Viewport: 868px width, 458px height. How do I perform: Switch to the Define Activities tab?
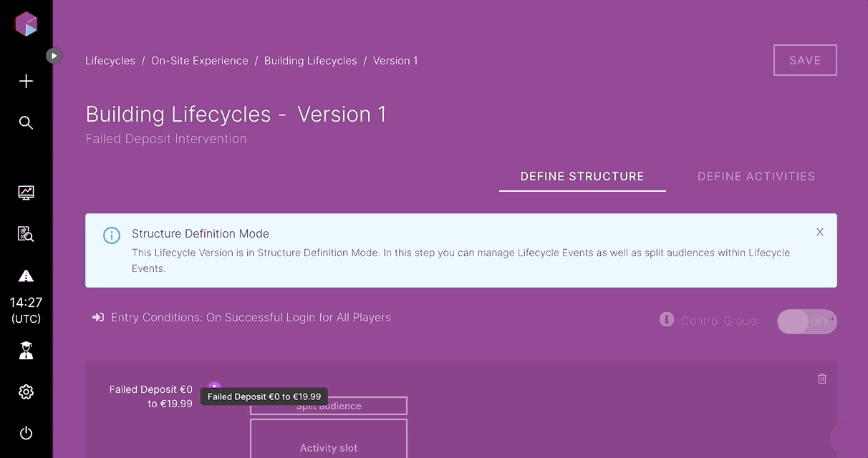(756, 176)
